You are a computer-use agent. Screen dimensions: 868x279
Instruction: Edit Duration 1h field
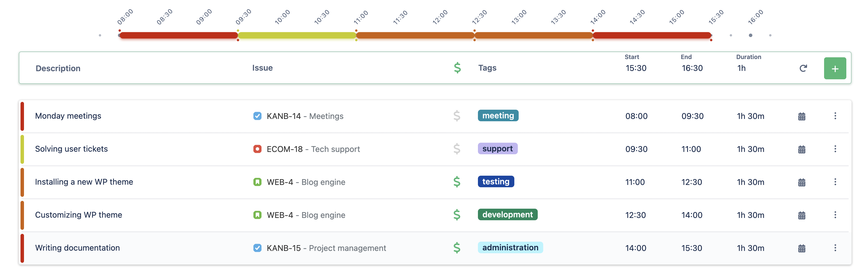[x=741, y=68]
